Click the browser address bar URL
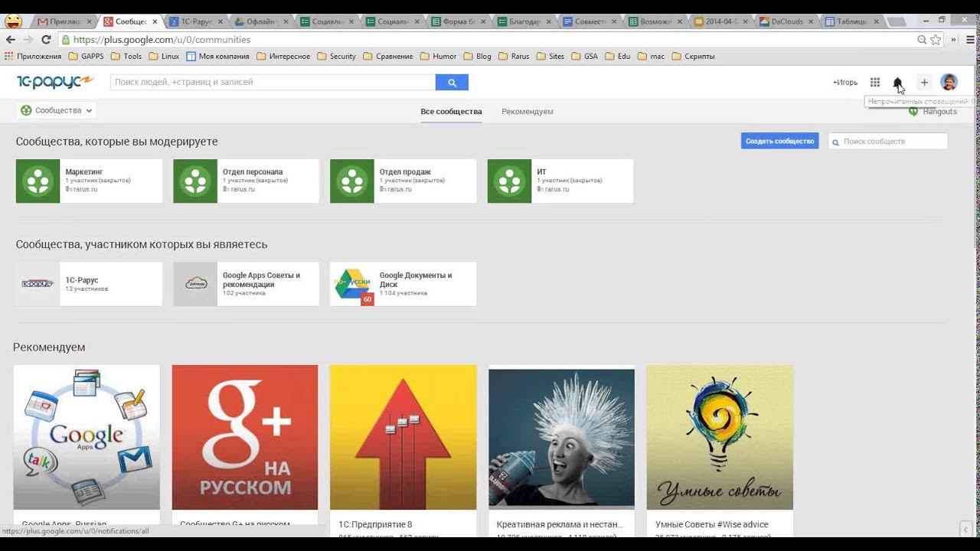The width and height of the screenshot is (980, 551). (162, 40)
